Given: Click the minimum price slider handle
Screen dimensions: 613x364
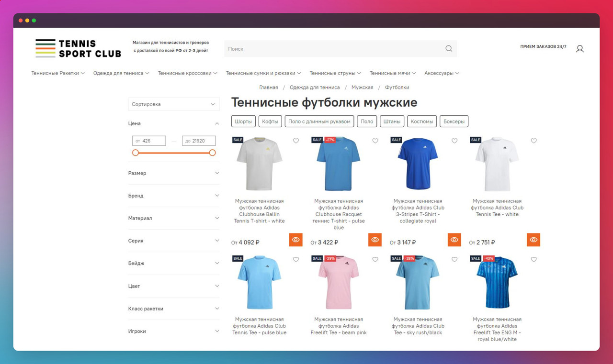Looking at the screenshot, I should (136, 153).
